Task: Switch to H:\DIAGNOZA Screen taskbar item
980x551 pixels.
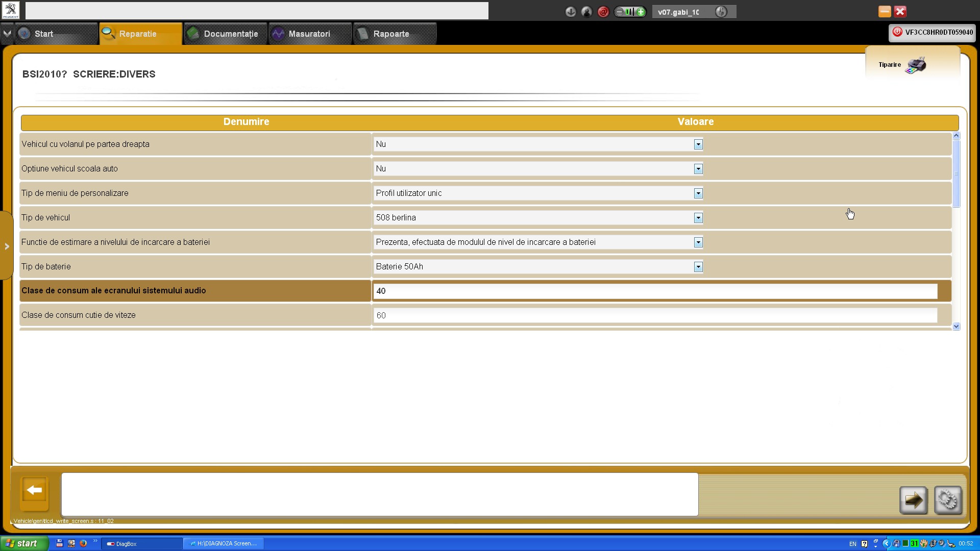Action: pos(224,543)
